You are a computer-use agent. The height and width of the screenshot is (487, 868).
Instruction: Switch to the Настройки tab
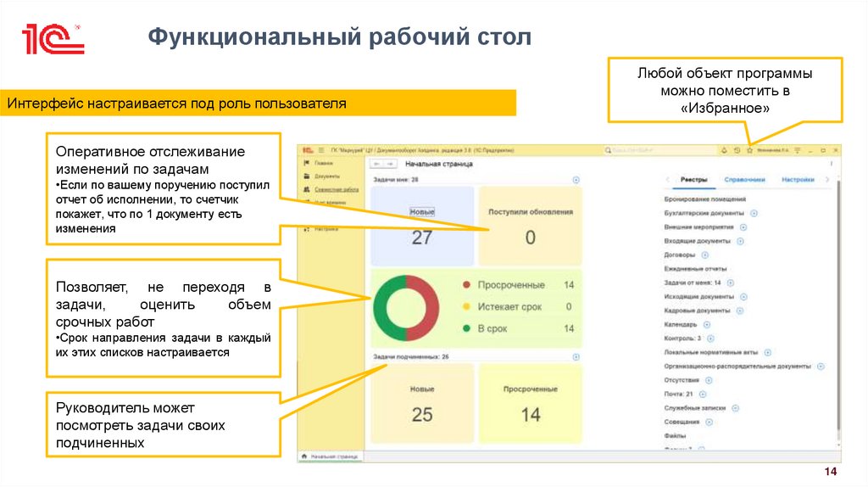point(798,180)
